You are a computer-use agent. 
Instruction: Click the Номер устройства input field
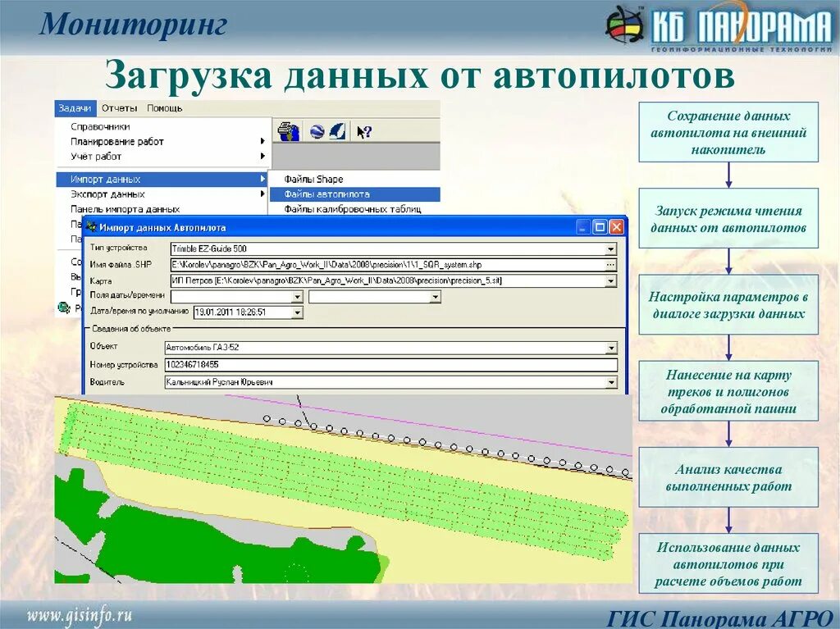391,365
